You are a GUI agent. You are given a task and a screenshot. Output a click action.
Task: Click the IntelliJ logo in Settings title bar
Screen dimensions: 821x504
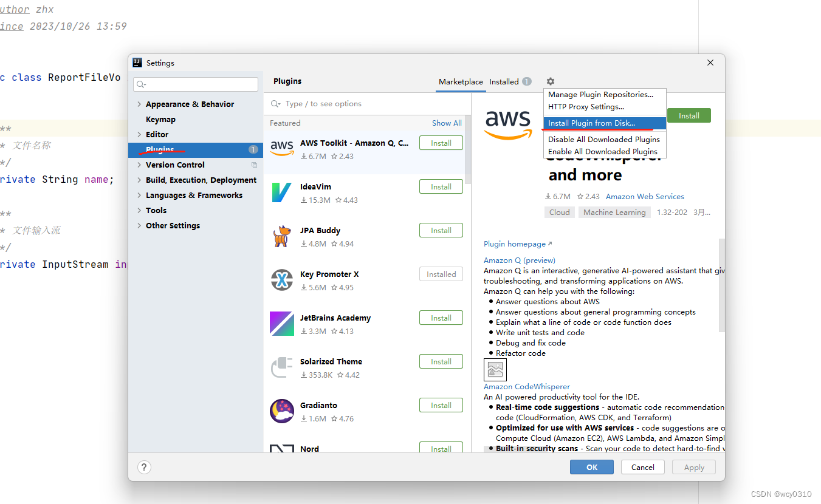pyautogui.click(x=137, y=63)
